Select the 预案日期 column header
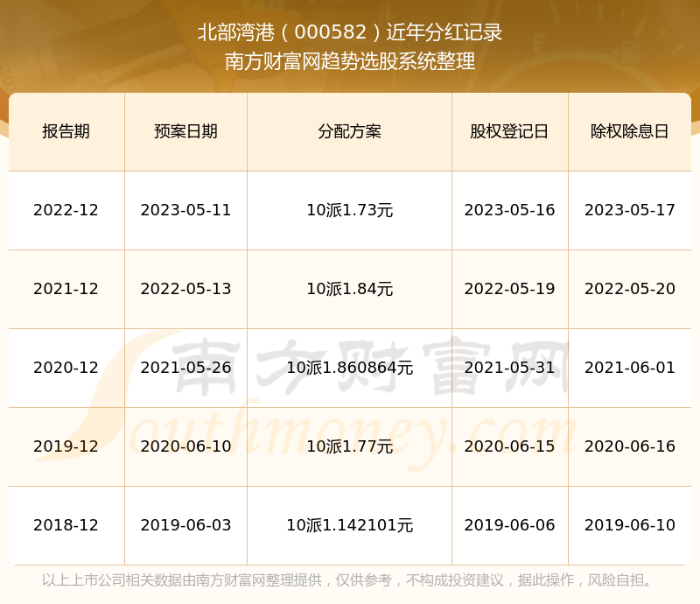The image size is (700, 604). coord(185,131)
